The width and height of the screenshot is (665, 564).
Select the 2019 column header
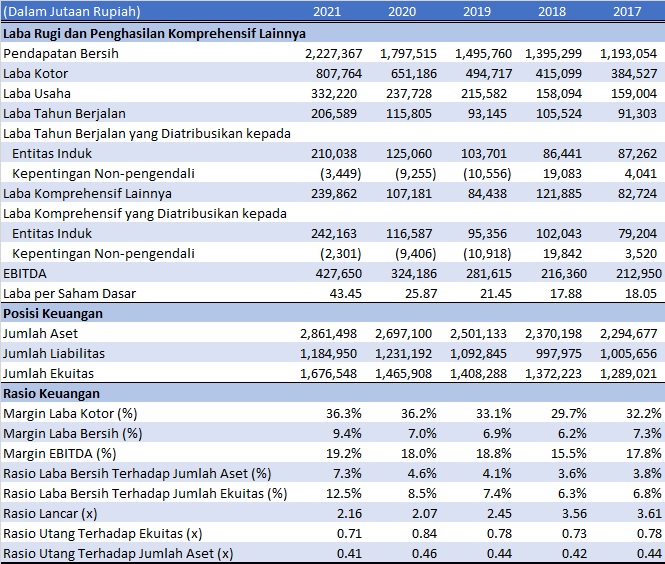[x=477, y=11]
